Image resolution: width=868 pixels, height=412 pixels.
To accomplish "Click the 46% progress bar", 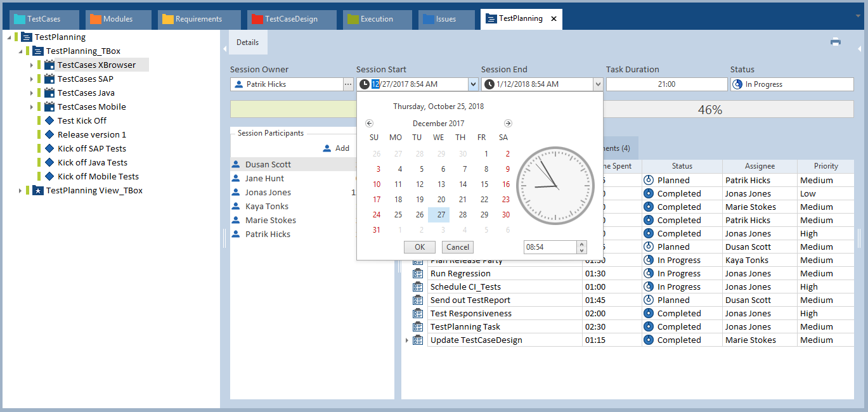I will [709, 110].
